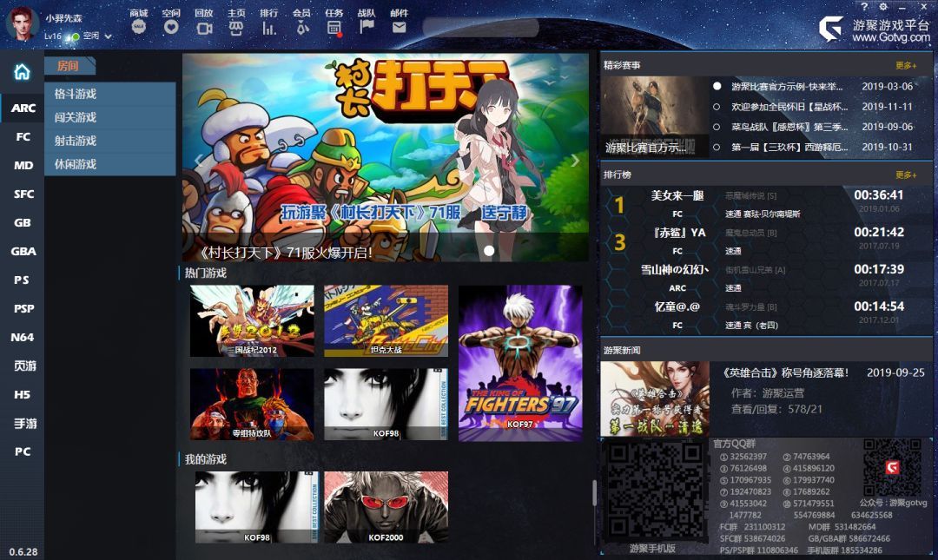The image size is (938, 560).
Task: Show next banner with right arrow
Action: point(575,161)
